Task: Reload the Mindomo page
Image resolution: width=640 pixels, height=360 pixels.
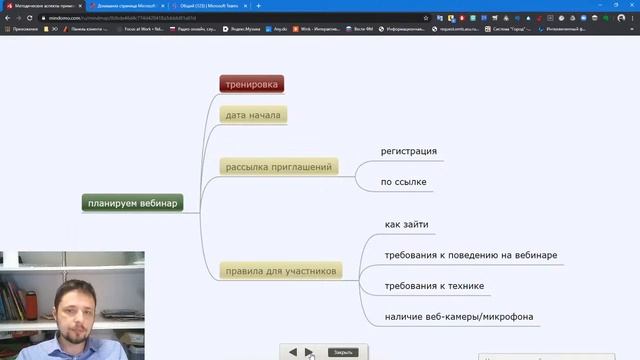Action: 29,18
